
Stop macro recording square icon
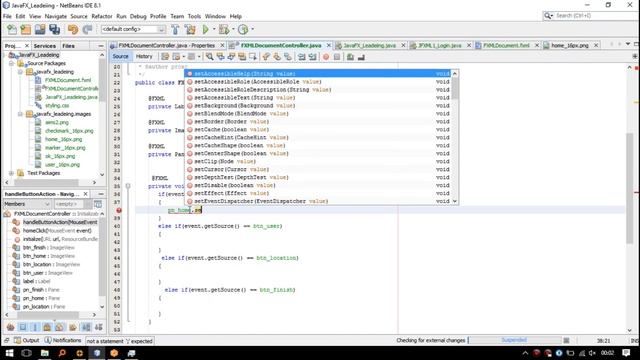pos(337,57)
